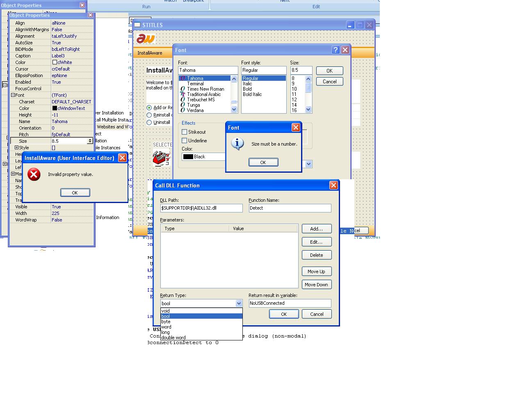Choose long from the Return Type list

click(201, 332)
